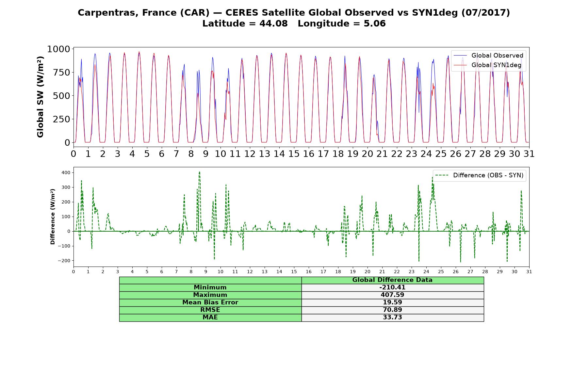Click the RMSE value 70.89 cell
This screenshot has width=588, height=392.
(x=393, y=310)
